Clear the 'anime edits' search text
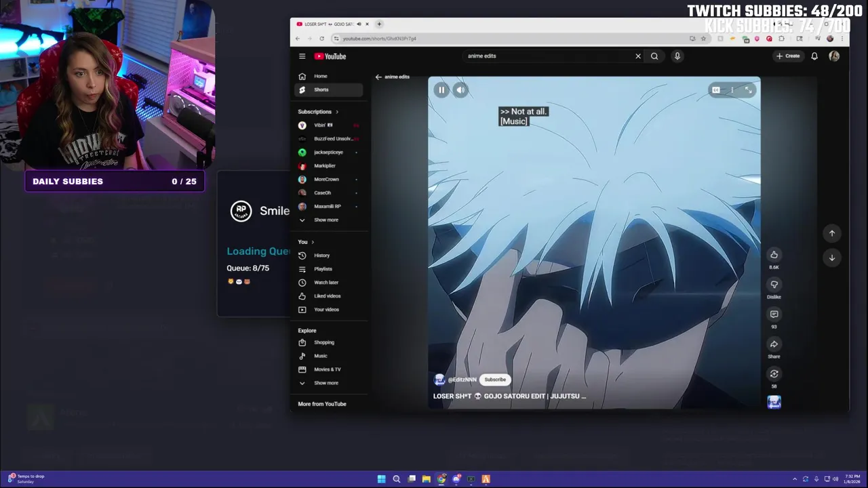Screen dimensions: 868x488 coord(637,56)
